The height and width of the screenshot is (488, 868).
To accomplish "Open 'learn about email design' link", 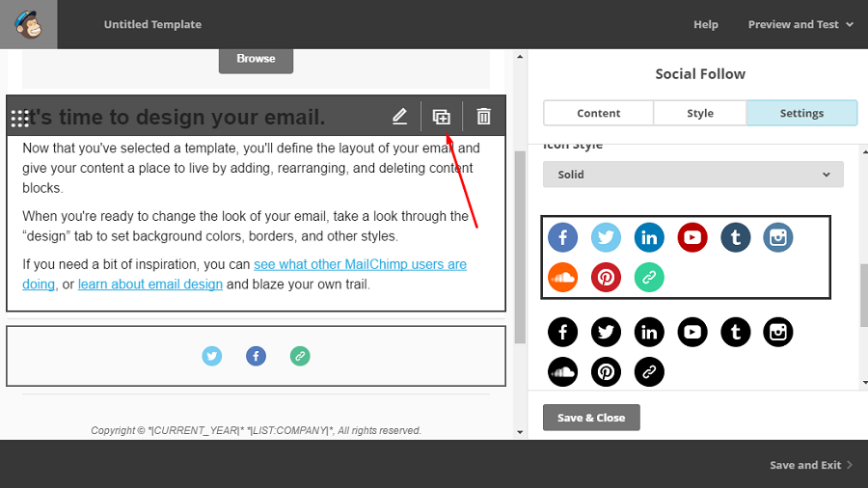I will [150, 285].
